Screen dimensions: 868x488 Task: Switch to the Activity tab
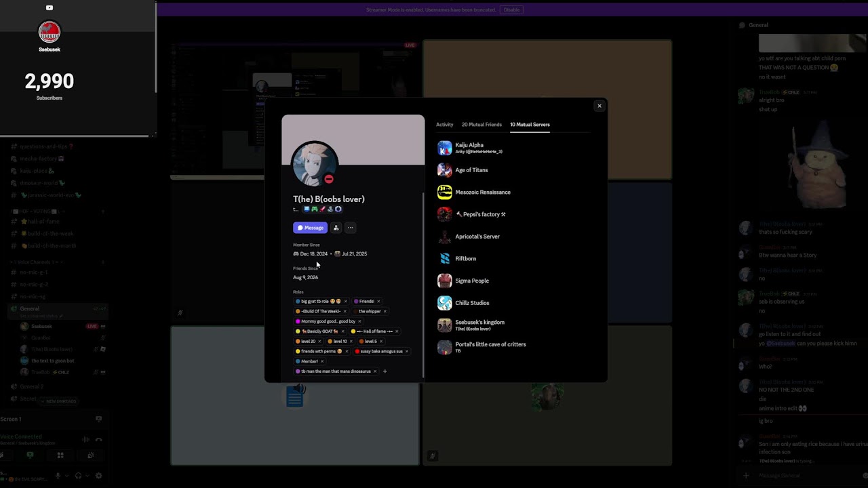[x=445, y=125]
